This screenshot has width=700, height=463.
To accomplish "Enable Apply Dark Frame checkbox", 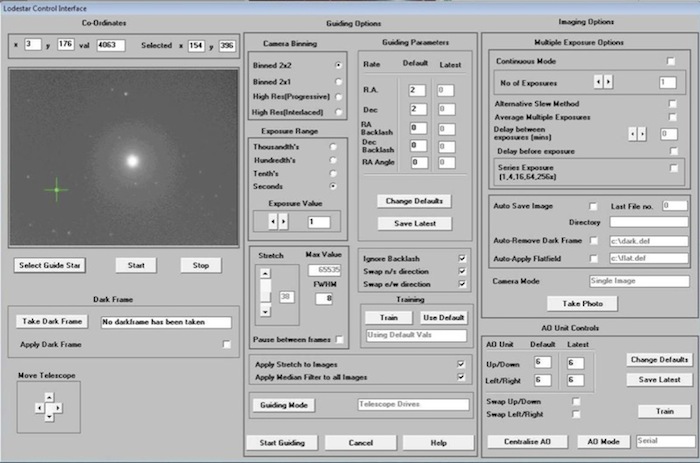I will [x=226, y=344].
